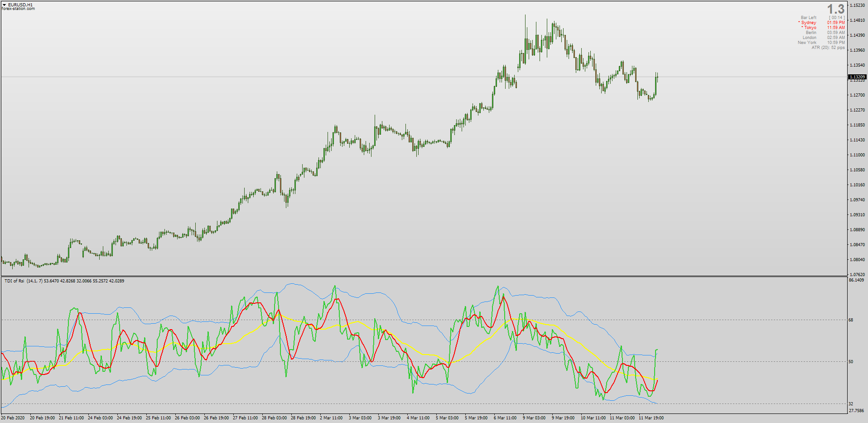
Task: Click the 1.08040 price axis label
Action: click(x=857, y=260)
